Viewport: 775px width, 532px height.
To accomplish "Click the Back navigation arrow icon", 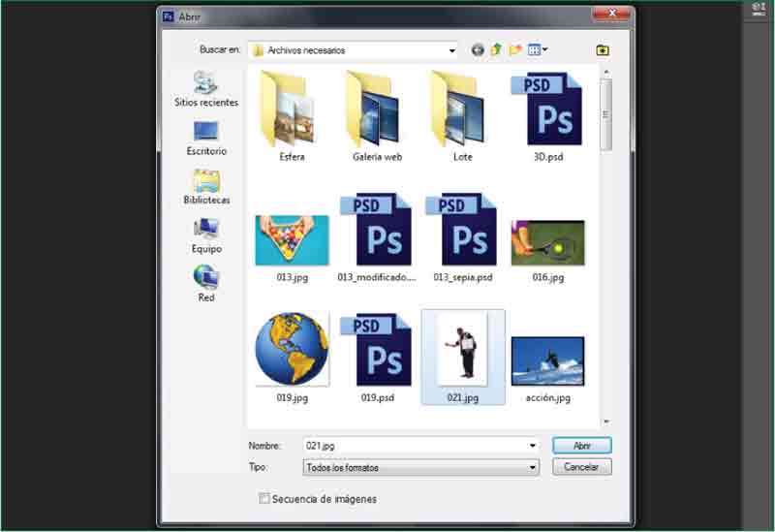I will coord(478,50).
